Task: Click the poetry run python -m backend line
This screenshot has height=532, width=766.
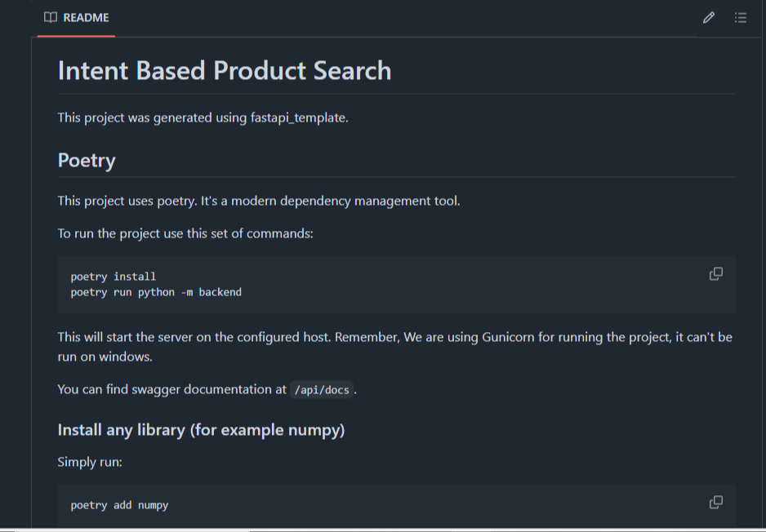Action: point(155,291)
